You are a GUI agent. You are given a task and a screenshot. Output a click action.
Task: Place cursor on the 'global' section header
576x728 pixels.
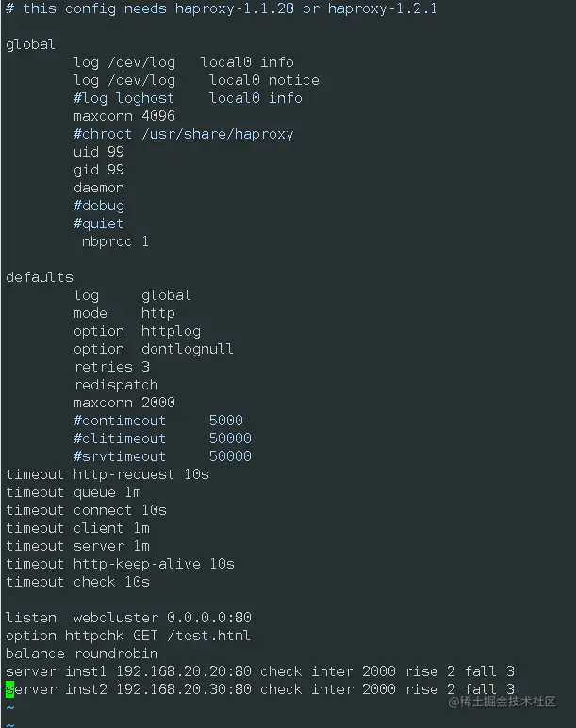tap(30, 44)
